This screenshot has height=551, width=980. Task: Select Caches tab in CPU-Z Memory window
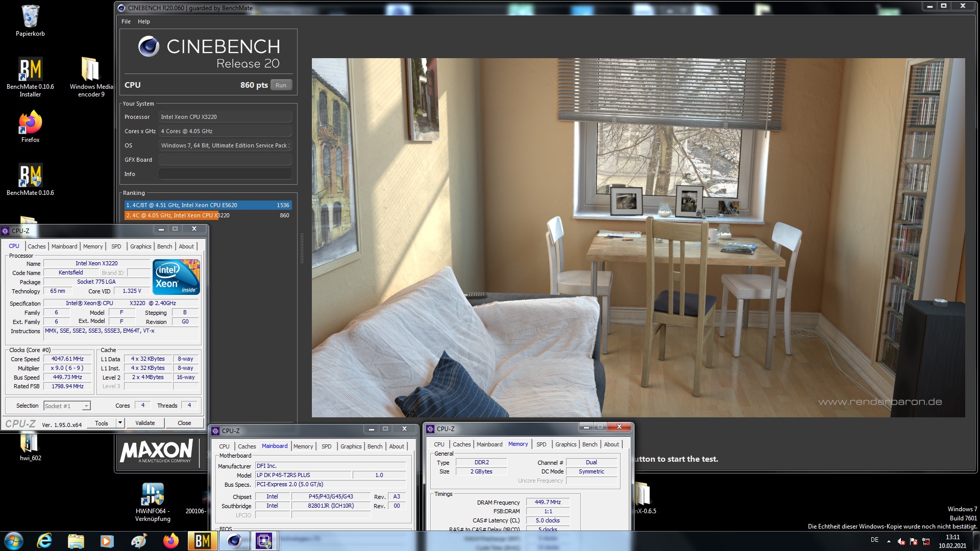[462, 444]
